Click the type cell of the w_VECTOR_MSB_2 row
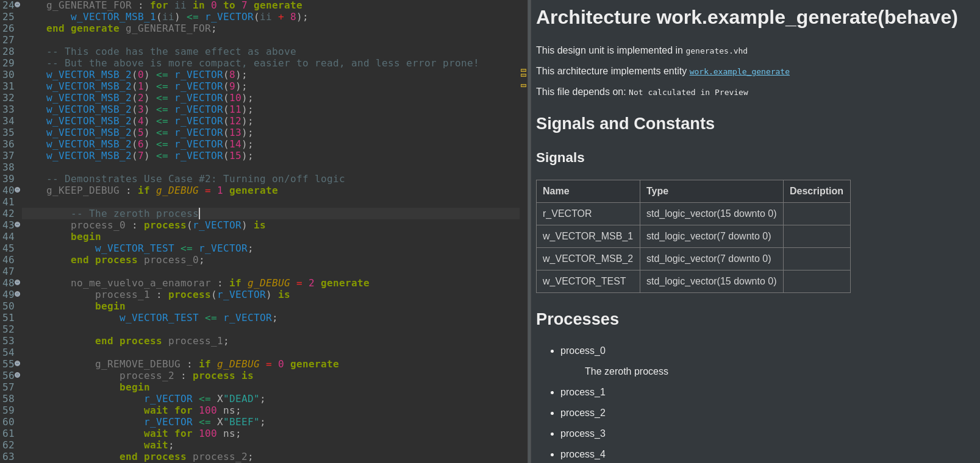Screen dimensions: 980x463 point(711,259)
